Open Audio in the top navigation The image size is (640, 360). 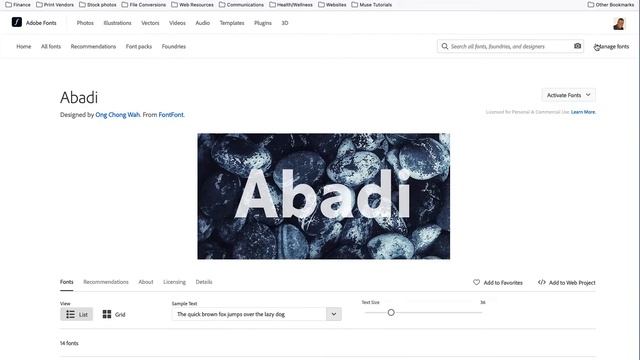202,23
